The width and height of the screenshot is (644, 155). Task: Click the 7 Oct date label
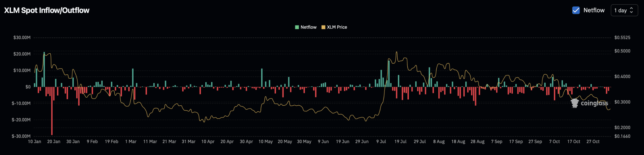555,142
